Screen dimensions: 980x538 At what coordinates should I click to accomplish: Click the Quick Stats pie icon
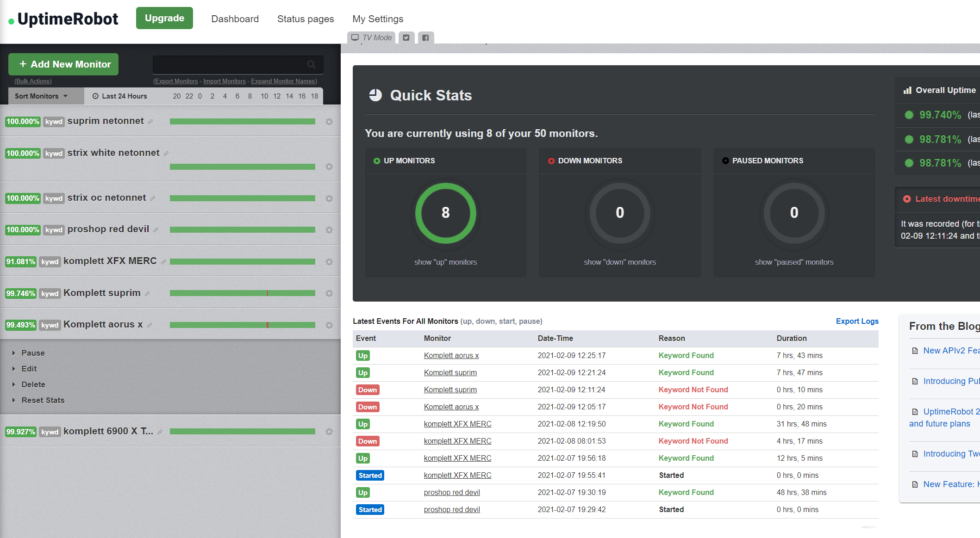coord(375,95)
